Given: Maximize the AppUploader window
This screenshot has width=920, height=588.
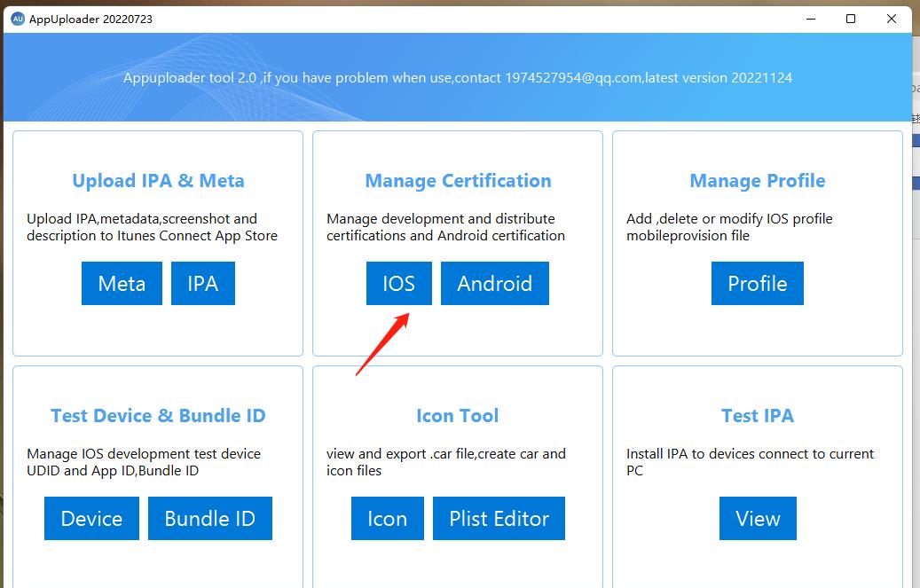Looking at the screenshot, I should coord(850,18).
